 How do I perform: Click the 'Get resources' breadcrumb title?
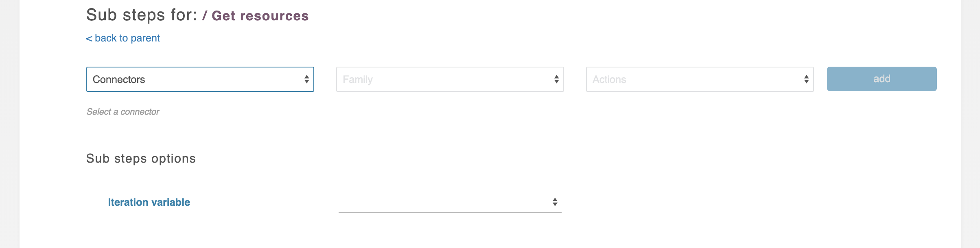click(260, 16)
